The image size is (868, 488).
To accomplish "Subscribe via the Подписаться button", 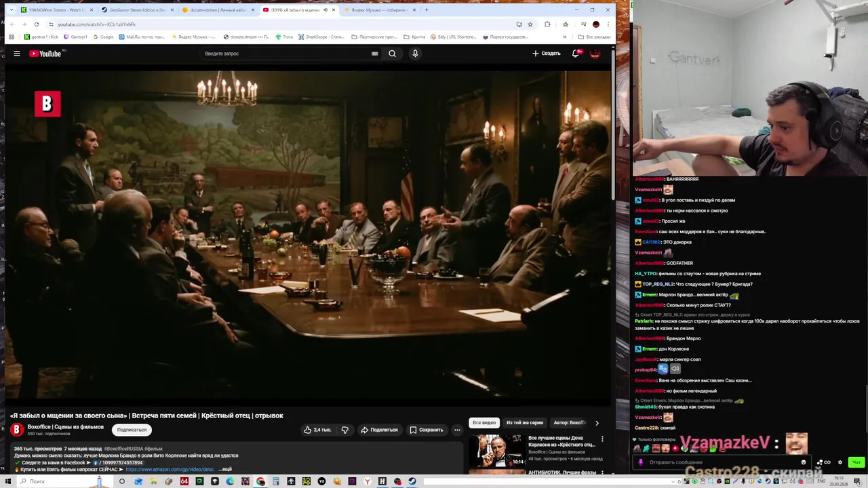I will coord(132,430).
